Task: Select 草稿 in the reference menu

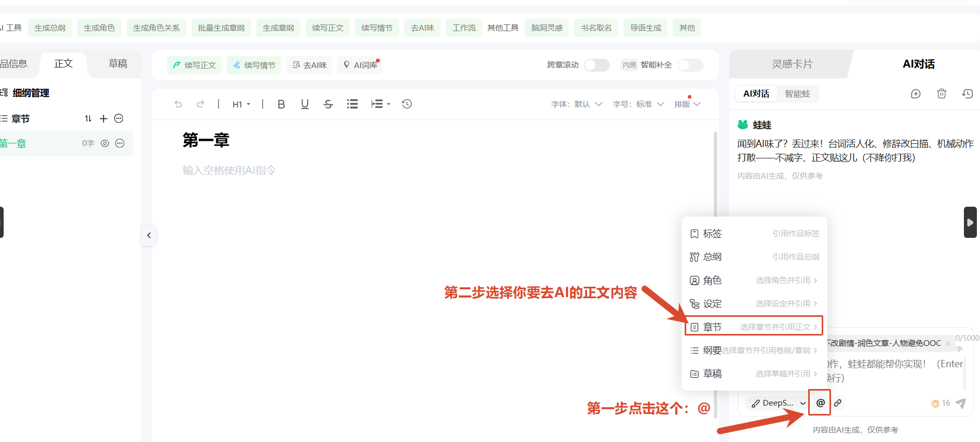Action: click(754, 373)
